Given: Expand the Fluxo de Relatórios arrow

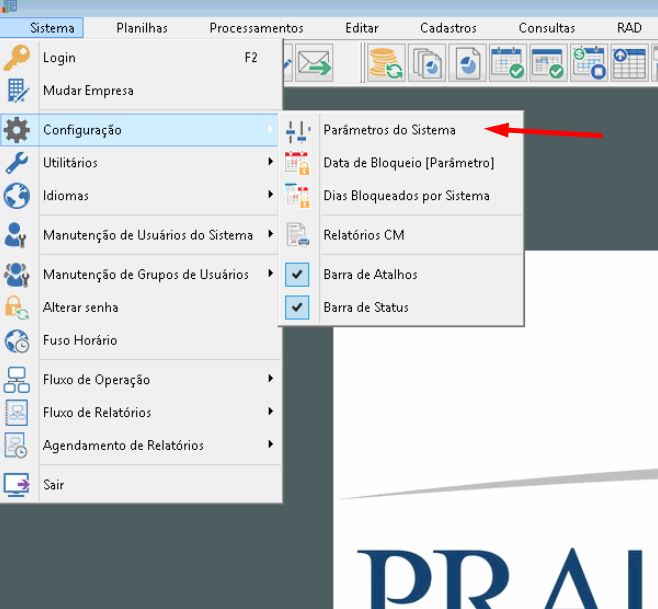Looking at the screenshot, I should [x=271, y=411].
